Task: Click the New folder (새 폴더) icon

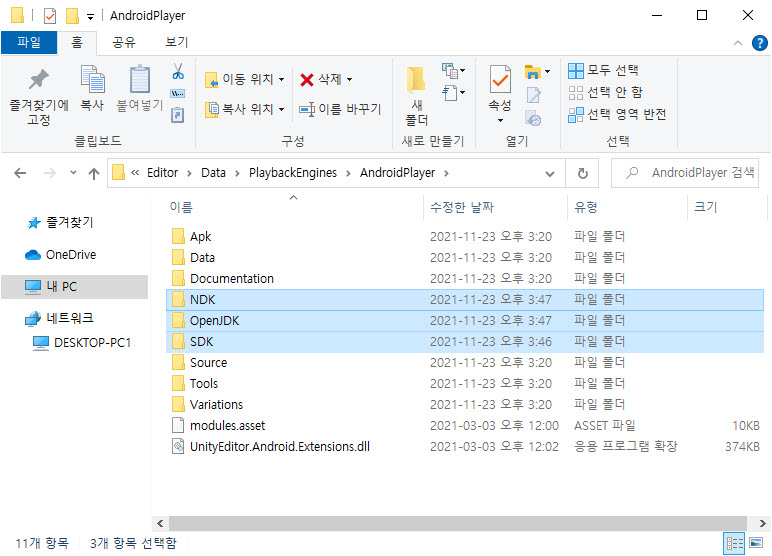Action: (x=417, y=80)
